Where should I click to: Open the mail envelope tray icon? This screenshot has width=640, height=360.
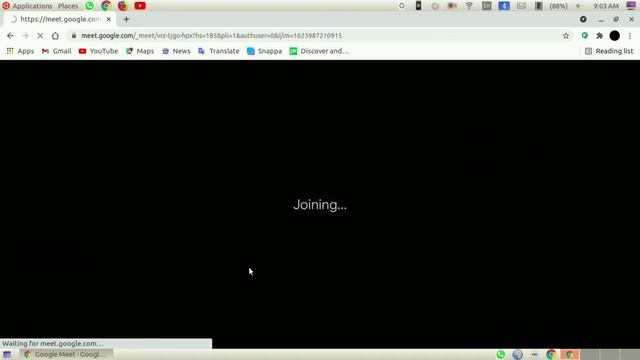(x=521, y=6)
